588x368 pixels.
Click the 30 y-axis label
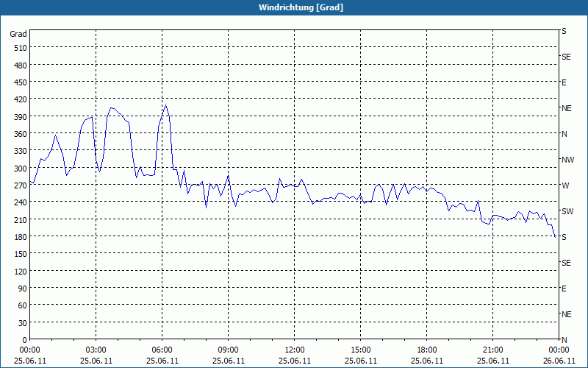(x=23, y=322)
